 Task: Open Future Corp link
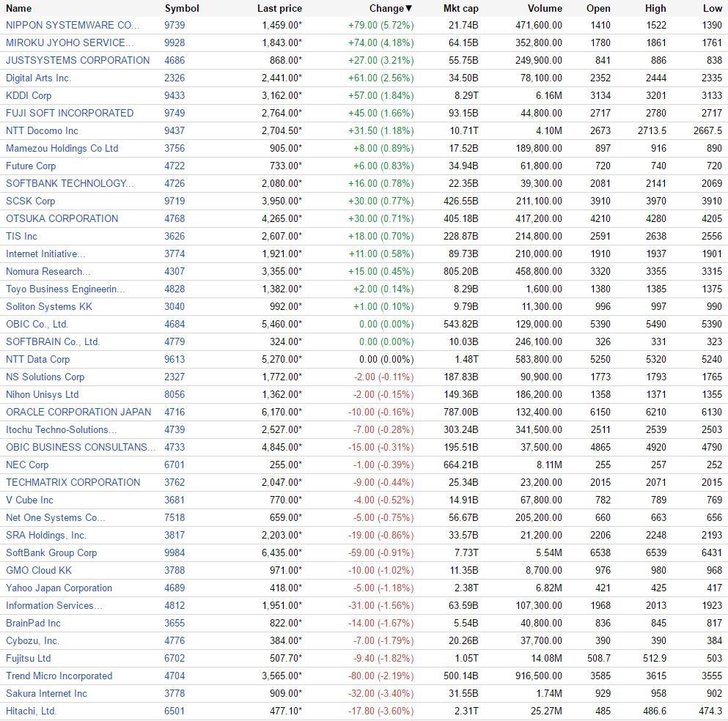pyautogui.click(x=31, y=166)
